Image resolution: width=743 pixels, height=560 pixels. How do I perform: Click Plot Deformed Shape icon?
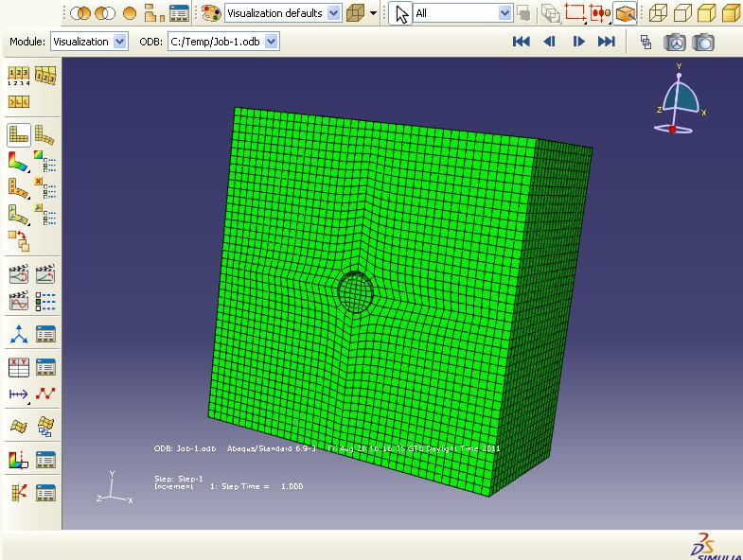click(x=44, y=134)
